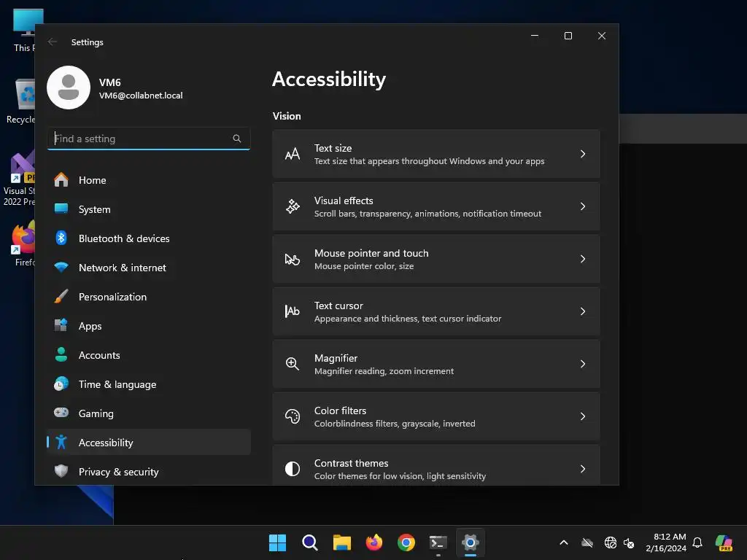Viewport: 747px width, 560px height.
Task: Expand the Text cursor chevron
Action: (583, 311)
